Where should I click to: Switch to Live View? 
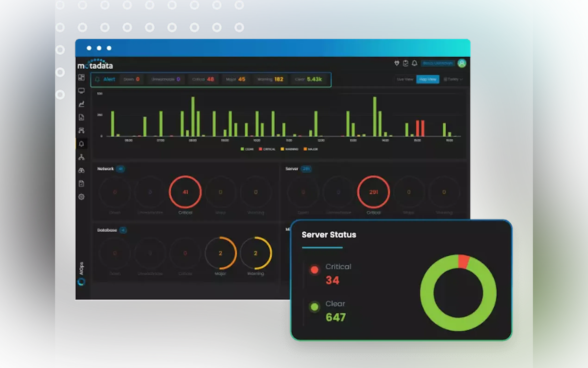tap(405, 79)
